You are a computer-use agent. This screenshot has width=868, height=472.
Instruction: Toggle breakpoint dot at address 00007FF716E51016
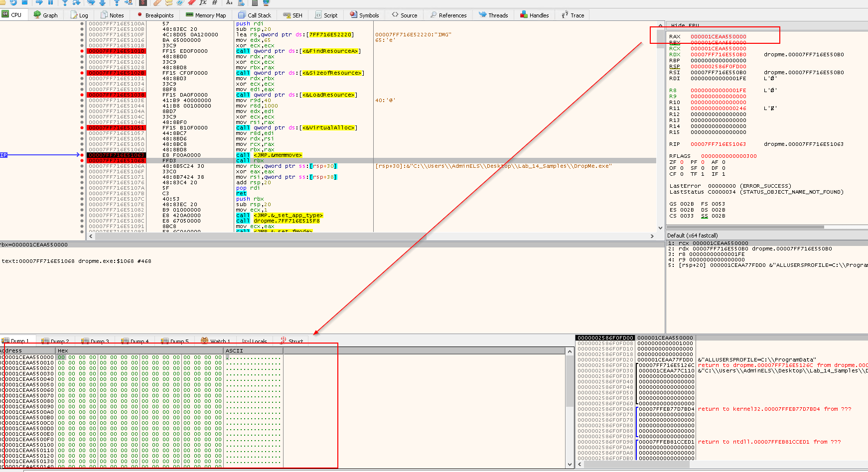point(82,40)
